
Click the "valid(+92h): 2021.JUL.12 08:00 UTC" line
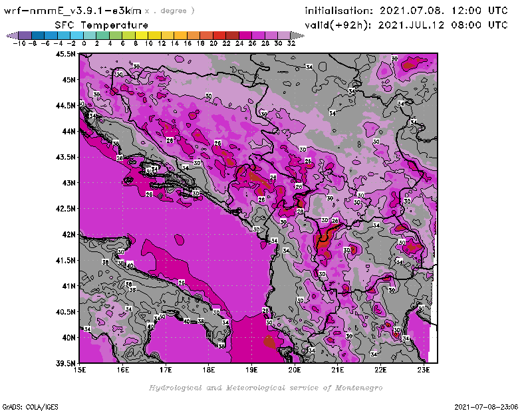tap(406, 25)
